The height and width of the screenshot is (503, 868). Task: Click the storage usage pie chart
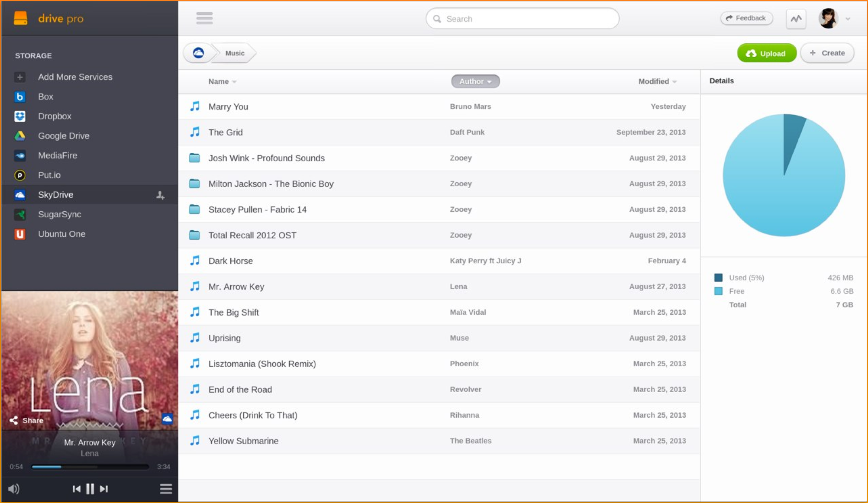coord(784,175)
